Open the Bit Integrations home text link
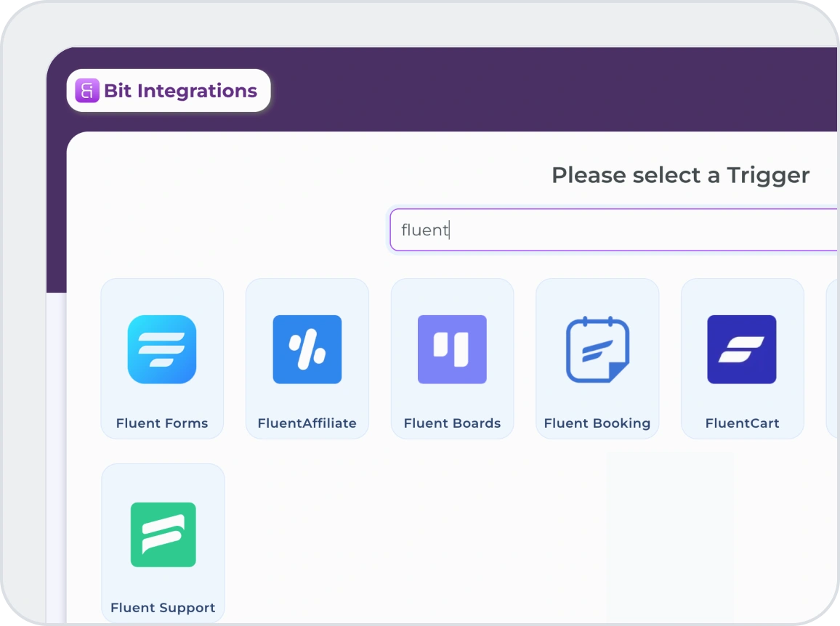Image resolution: width=840 pixels, height=626 pixels. pyautogui.click(x=180, y=91)
